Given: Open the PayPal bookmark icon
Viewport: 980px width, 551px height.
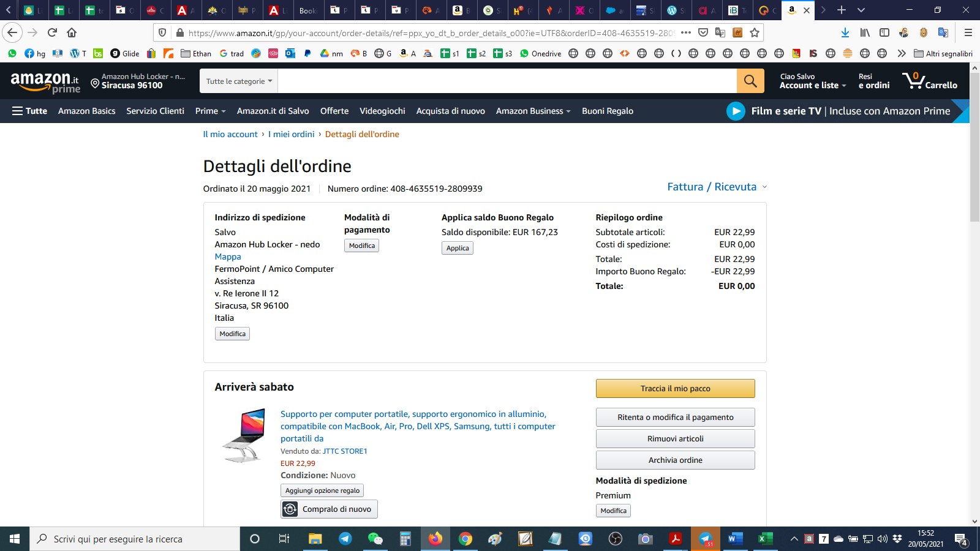Looking at the screenshot, I should [307, 53].
